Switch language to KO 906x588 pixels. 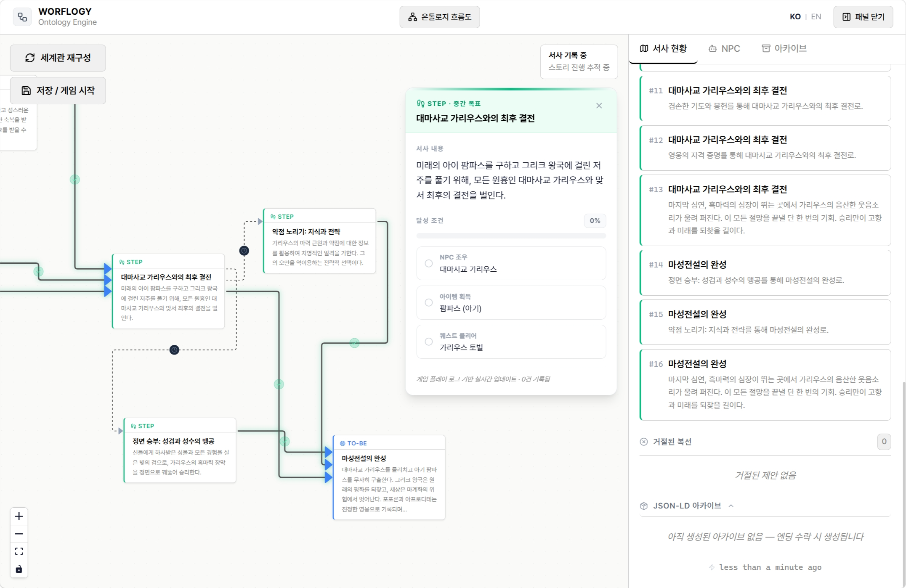[795, 17]
